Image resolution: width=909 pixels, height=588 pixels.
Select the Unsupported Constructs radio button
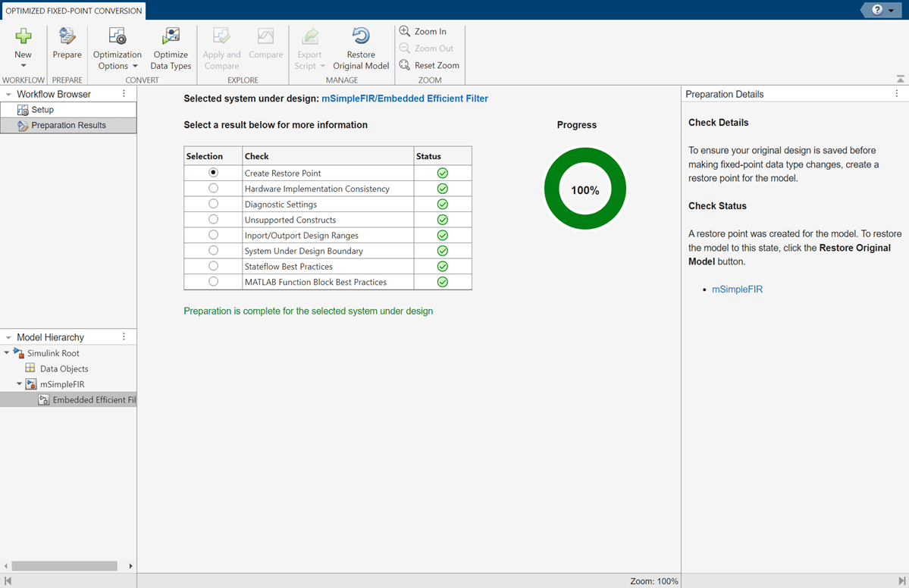coord(213,220)
